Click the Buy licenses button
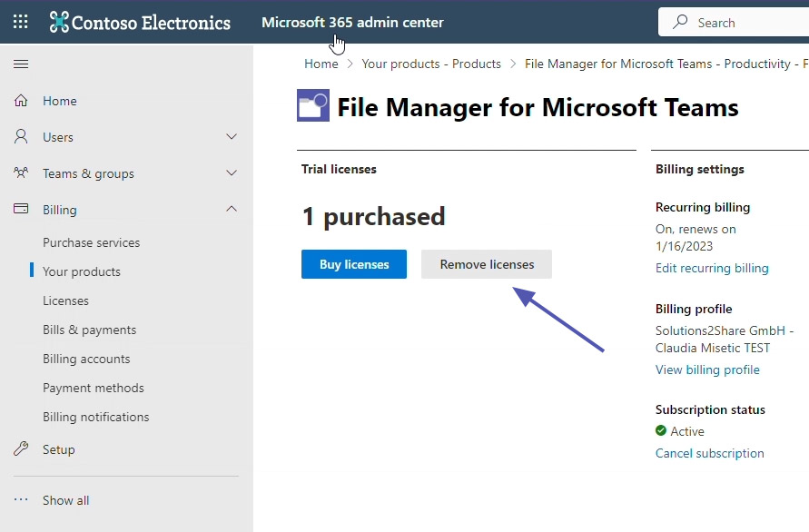 [354, 264]
